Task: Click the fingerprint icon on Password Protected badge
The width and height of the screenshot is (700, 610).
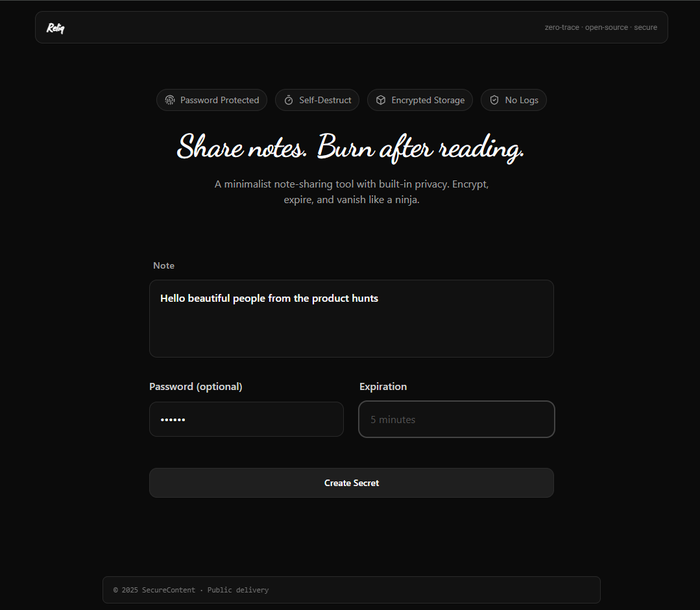Action: click(170, 100)
